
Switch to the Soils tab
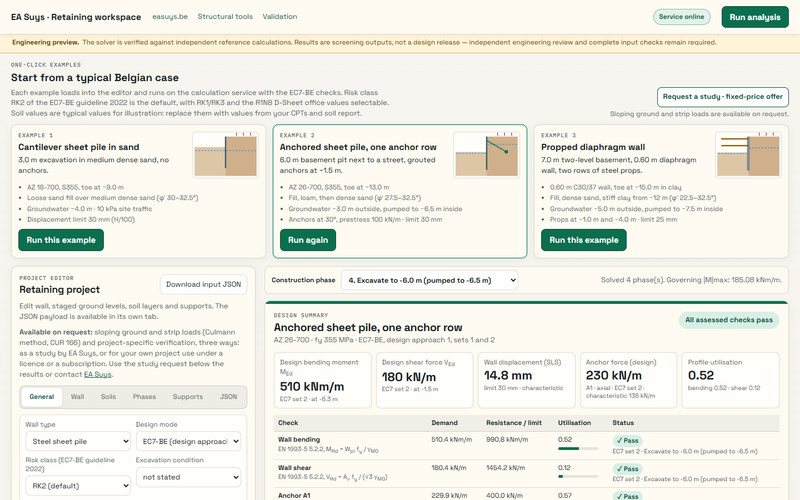tap(108, 396)
